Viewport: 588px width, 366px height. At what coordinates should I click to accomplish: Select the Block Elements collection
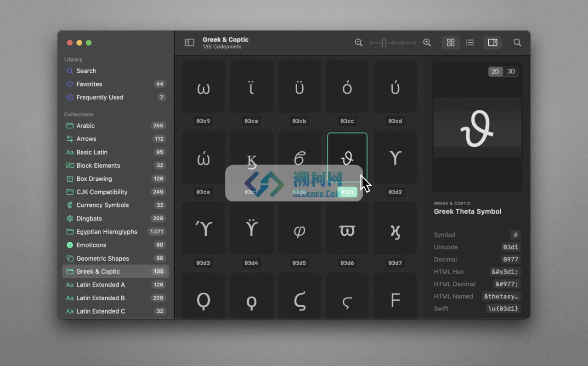coord(115,166)
